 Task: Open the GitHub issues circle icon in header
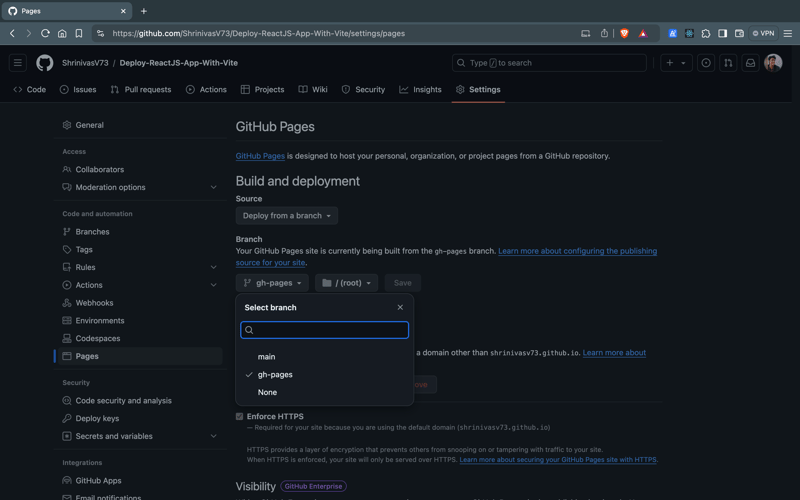706,63
